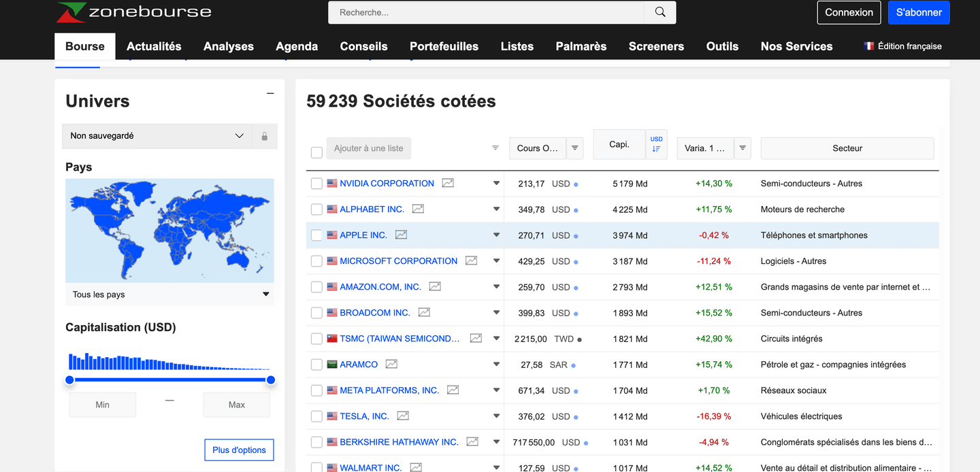Image resolution: width=980 pixels, height=472 pixels.
Task: Tick the select-all checkbox in table header
Action: 316,152
